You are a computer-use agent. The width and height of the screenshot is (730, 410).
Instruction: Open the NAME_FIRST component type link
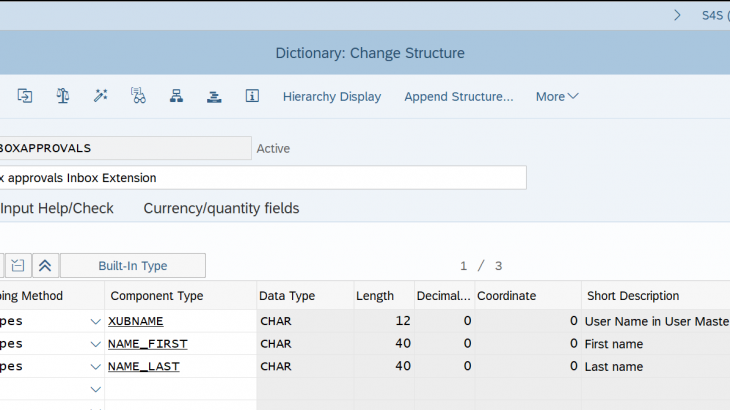[x=148, y=344]
